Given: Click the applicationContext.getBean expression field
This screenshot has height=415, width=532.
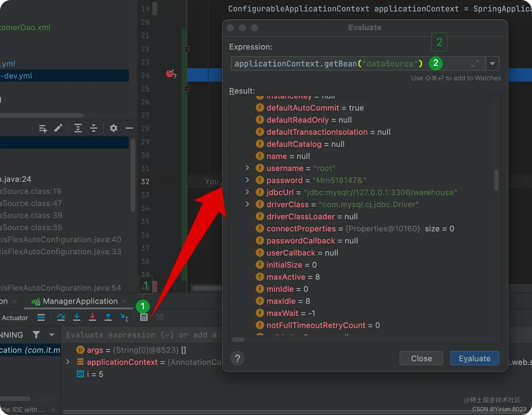Looking at the screenshot, I should [358, 64].
